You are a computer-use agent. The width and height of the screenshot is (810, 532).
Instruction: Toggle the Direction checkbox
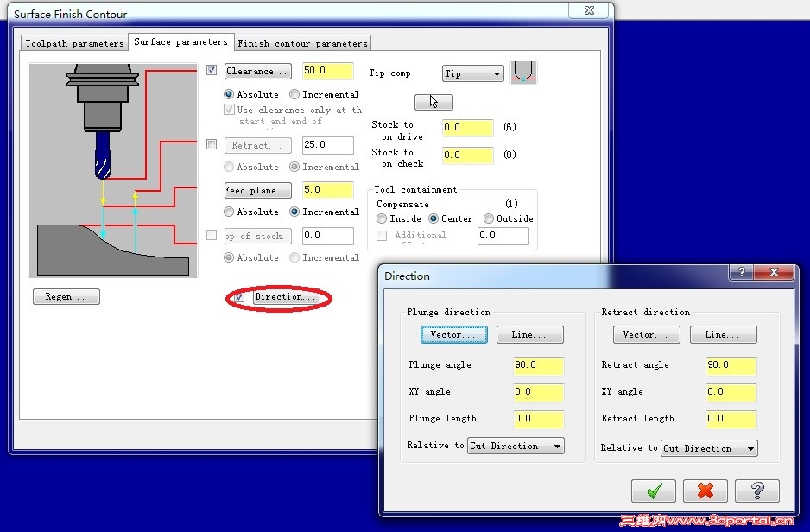(x=239, y=297)
